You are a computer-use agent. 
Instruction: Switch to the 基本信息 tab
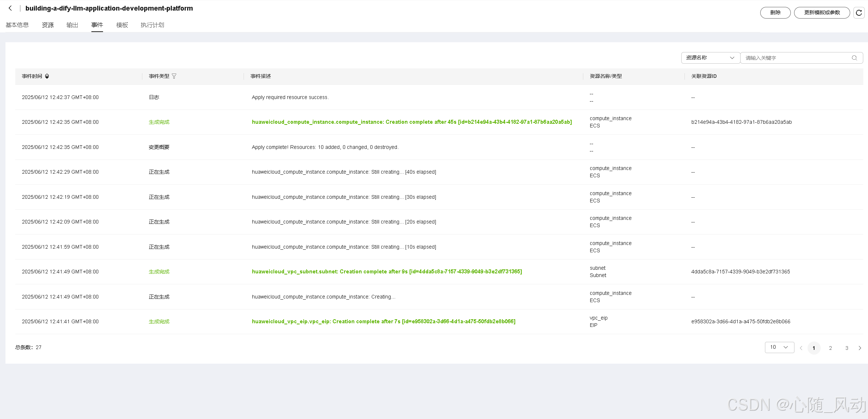coord(17,25)
